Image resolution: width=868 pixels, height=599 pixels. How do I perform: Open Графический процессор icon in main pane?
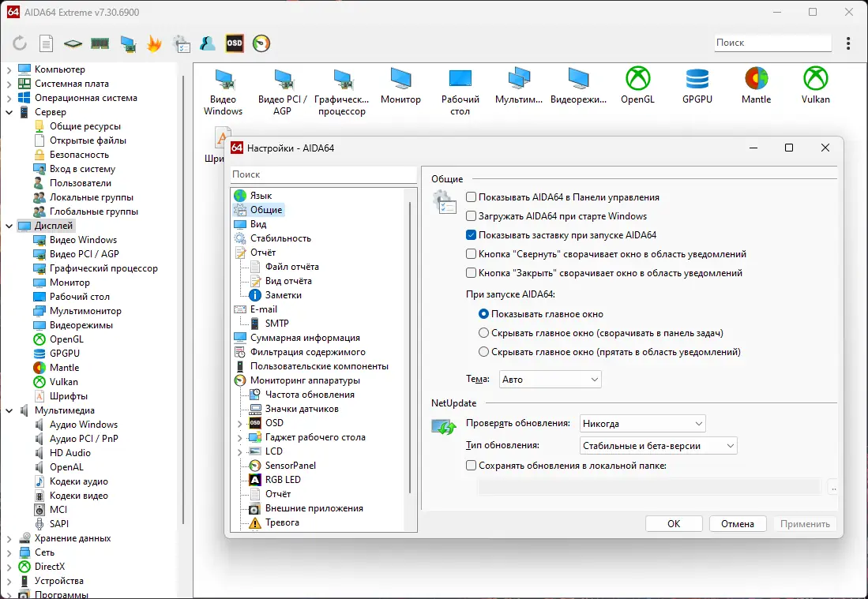[341, 91]
